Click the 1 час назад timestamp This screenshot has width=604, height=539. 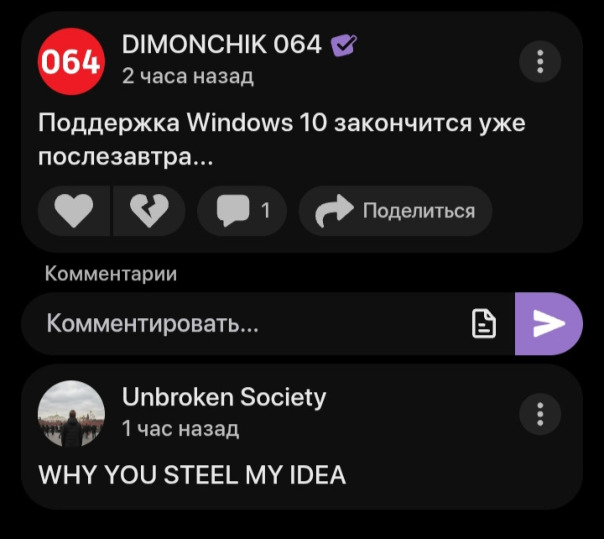(180, 429)
